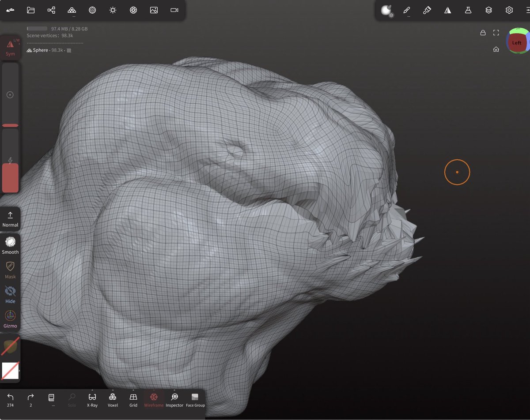Toggle Wireframe display off
Screen dimensions: 530x420
[154, 400]
